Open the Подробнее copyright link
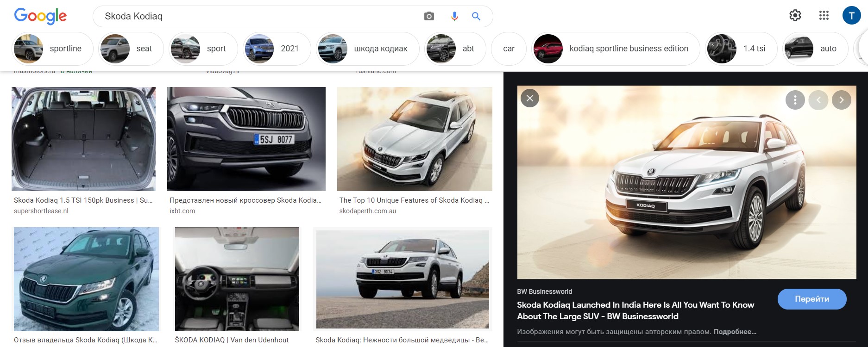868x347 pixels. [x=735, y=332]
